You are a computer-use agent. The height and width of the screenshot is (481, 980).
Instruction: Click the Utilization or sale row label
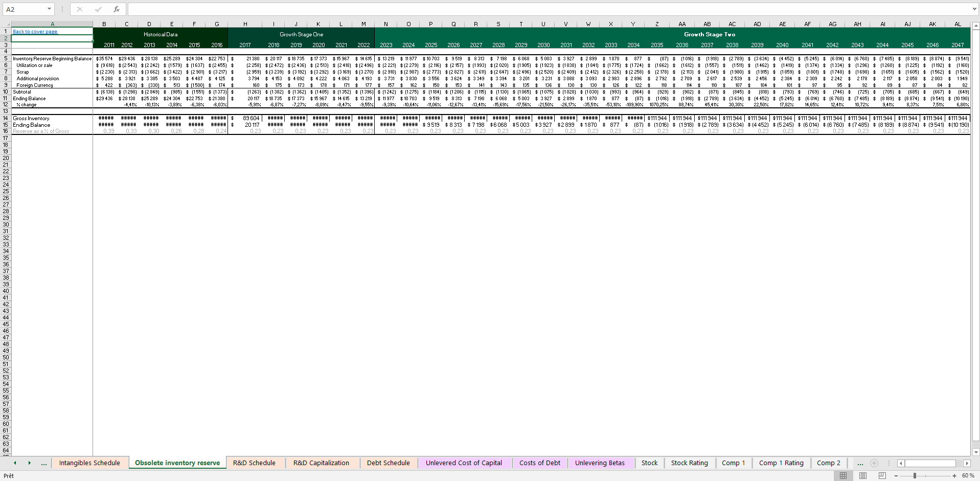34,65
